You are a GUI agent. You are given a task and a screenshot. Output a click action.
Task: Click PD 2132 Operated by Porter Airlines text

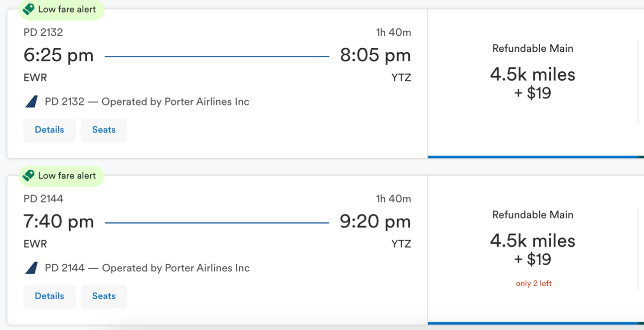point(147,102)
